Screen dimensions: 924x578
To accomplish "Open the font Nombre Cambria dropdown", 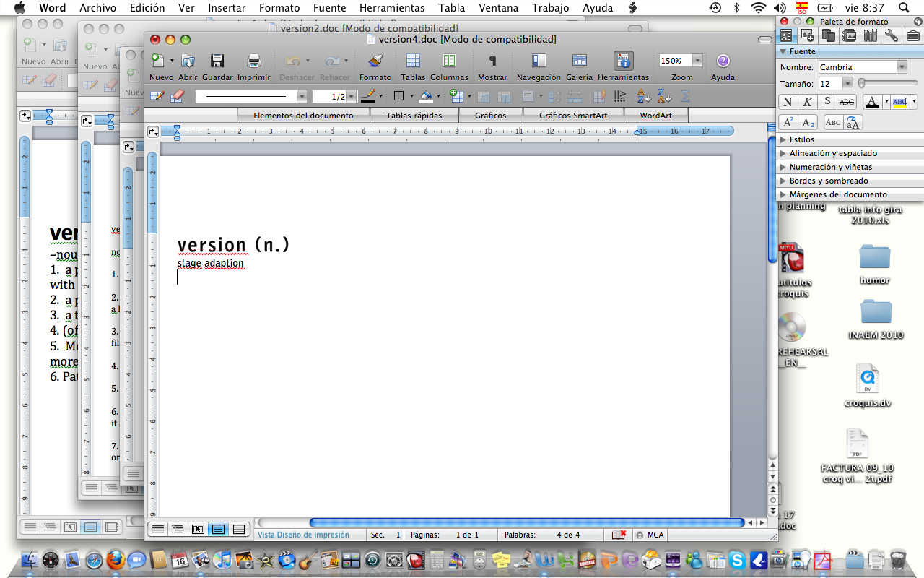I will point(902,67).
